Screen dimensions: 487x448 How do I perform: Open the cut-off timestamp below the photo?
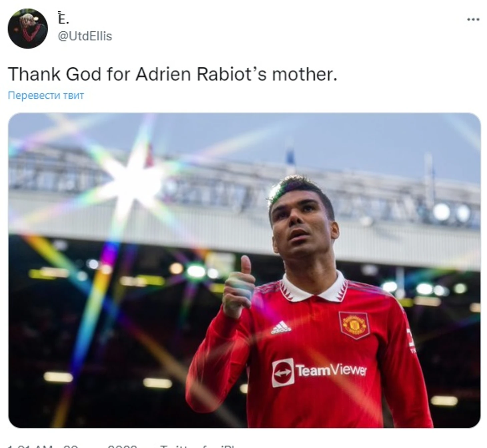point(72,446)
